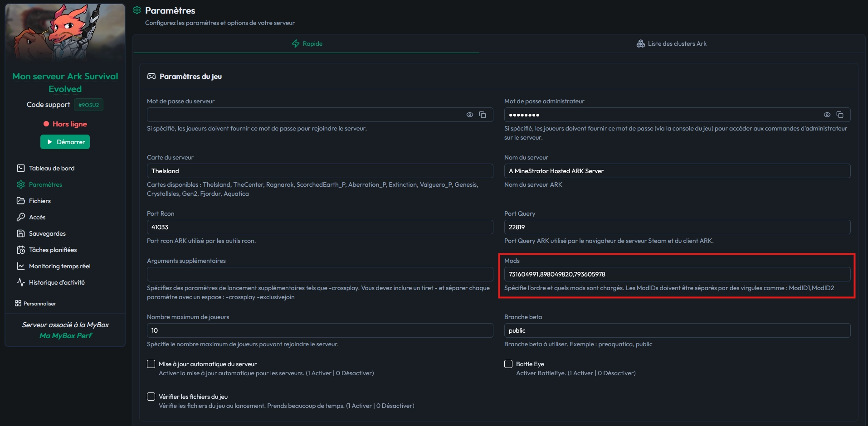Open Monitoring temps réel chart icon
The width and height of the screenshot is (868, 426).
click(x=21, y=266)
